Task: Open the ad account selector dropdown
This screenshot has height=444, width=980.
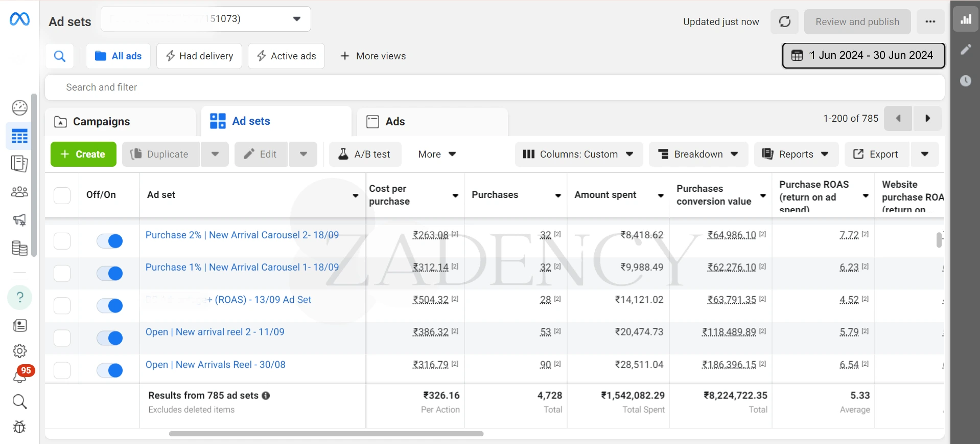Action: point(206,19)
